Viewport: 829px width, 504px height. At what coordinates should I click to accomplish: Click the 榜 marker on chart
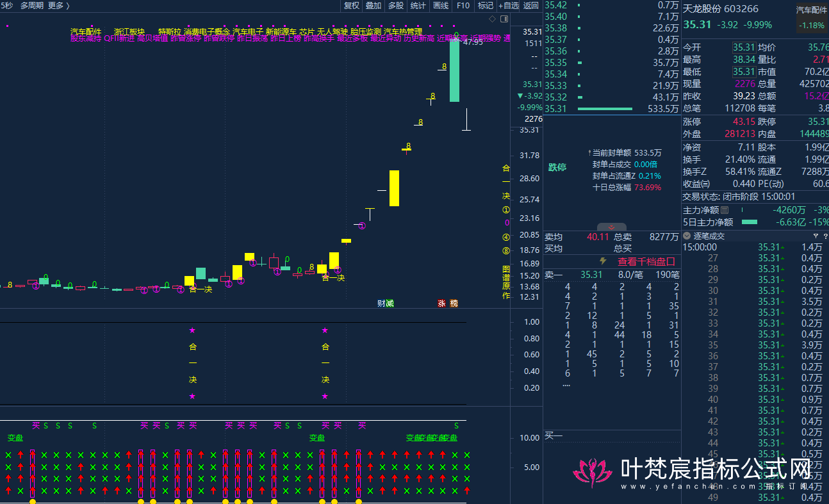[454, 303]
